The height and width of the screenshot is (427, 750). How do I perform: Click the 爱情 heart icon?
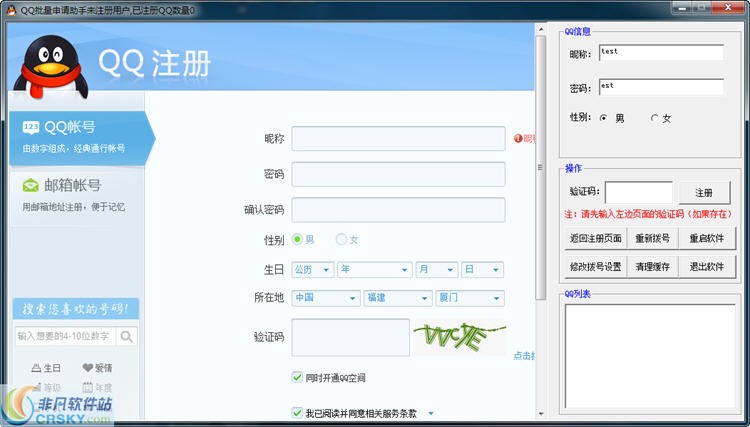pyautogui.click(x=88, y=367)
